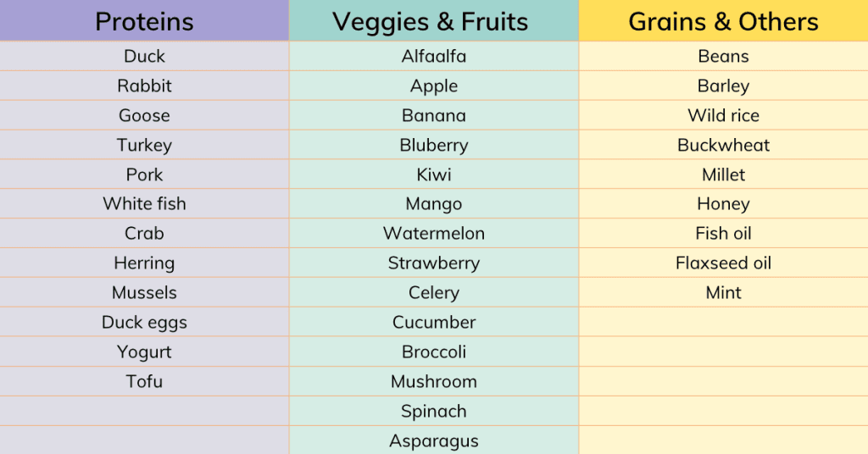868x454 pixels.
Task: Select the Fish oil entry
Action: tap(724, 234)
